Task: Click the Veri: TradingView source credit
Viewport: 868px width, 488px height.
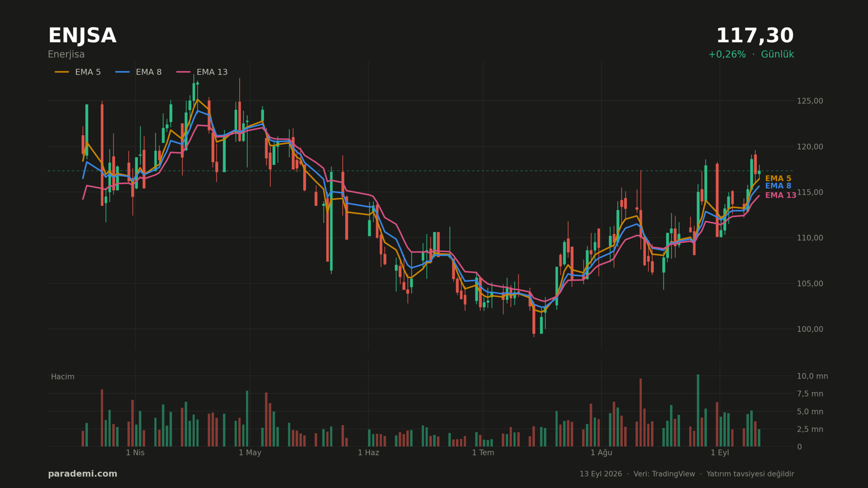Action: [664, 474]
